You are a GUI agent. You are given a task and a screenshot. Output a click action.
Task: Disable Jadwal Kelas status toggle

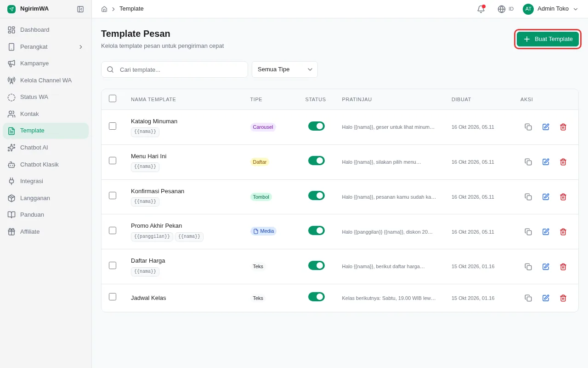pos(317,297)
